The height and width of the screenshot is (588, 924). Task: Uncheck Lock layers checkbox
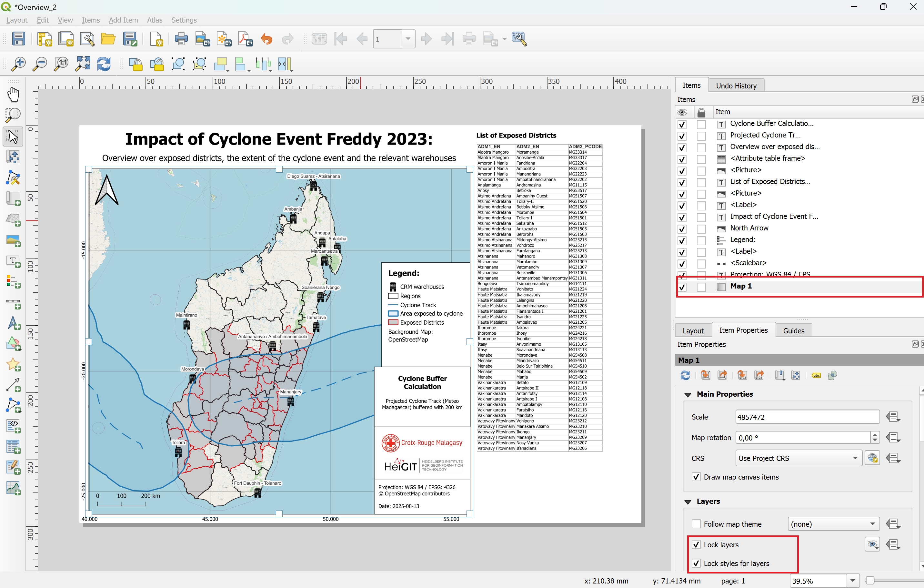click(696, 544)
